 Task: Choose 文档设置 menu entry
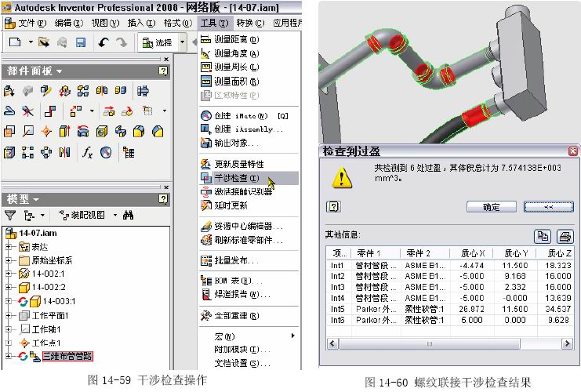pyautogui.click(x=249, y=363)
